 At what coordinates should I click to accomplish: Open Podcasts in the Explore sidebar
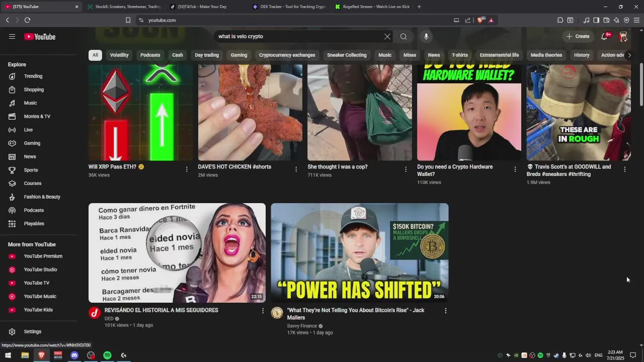(x=34, y=210)
